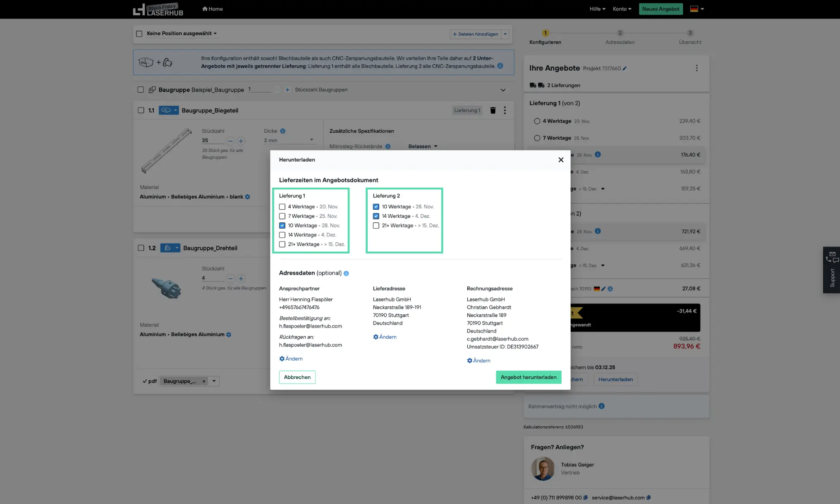The height and width of the screenshot is (504, 840).
Task: Click Dicke info icon
Action: pos(282,131)
